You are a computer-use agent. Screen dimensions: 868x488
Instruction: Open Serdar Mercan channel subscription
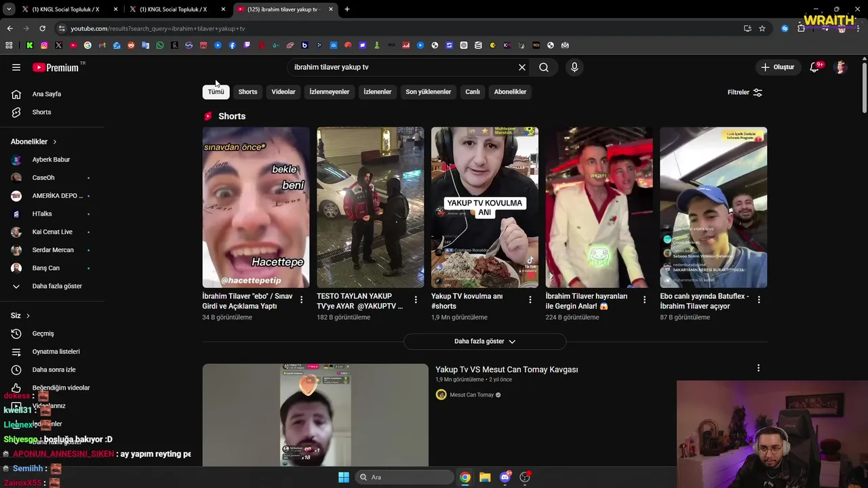pos(52,250)
